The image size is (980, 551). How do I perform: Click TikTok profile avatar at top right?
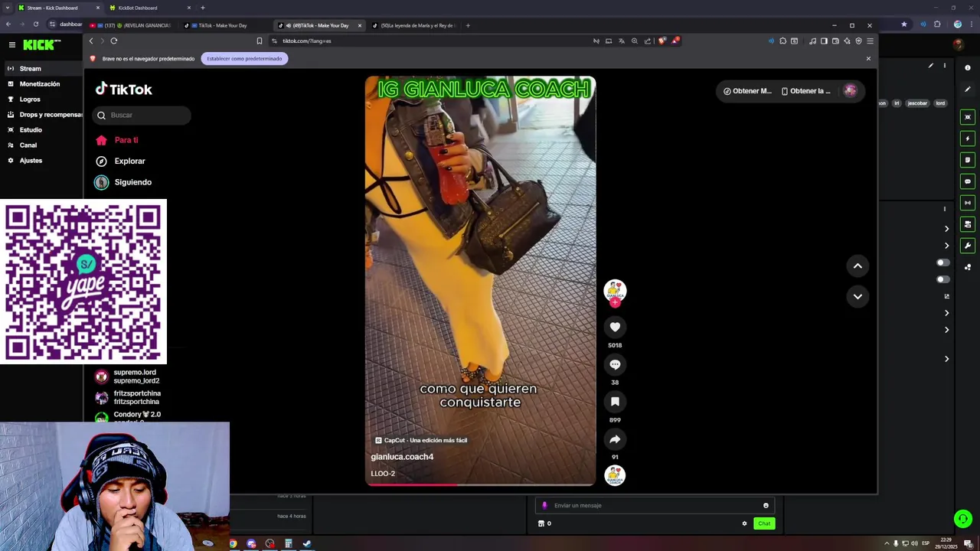coord(850,90)
